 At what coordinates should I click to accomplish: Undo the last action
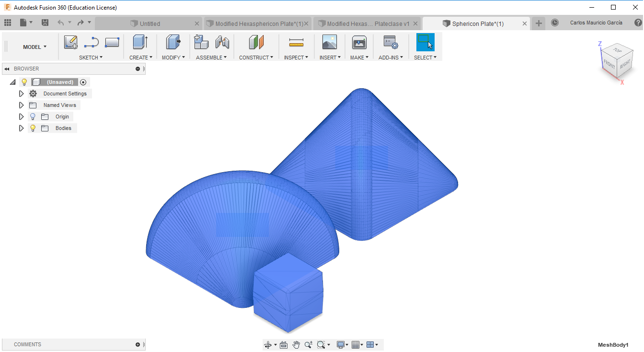(60, 23)
